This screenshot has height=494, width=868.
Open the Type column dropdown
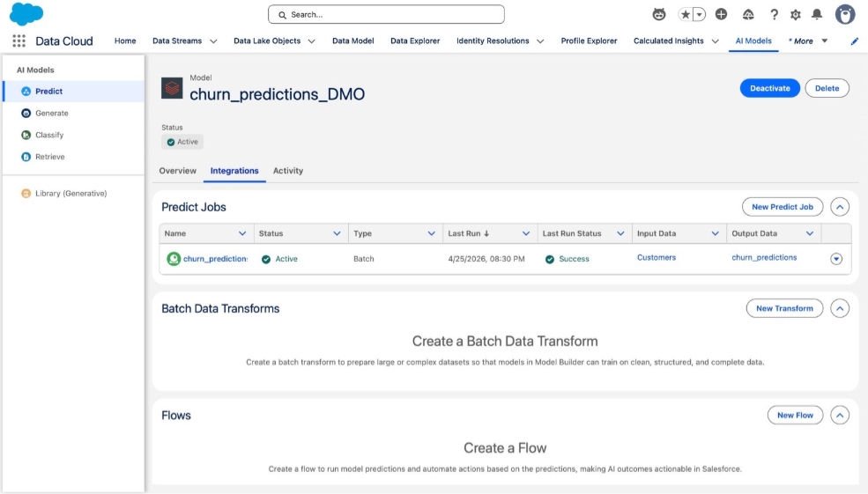point(431,233)
